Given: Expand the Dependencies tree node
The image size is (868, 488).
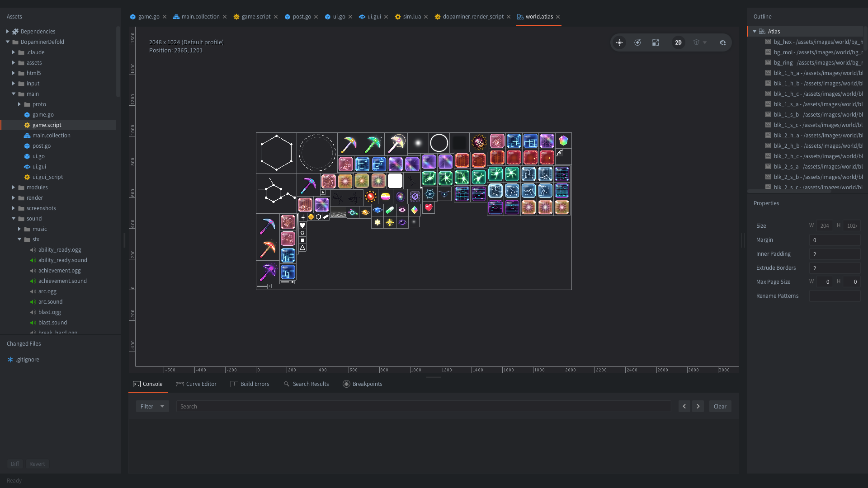Looking at the screenshot, I should pyautogui.click(x=8, y=31).
